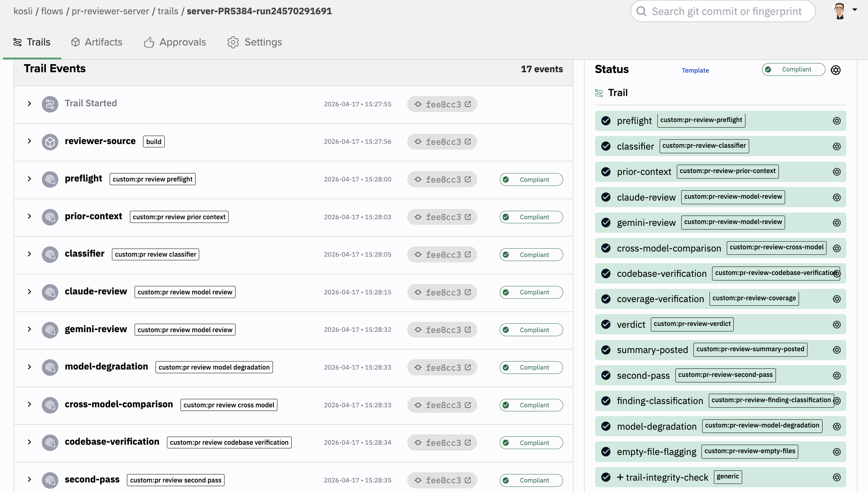Open the Trail Started event icon
Viewport: 868px width, 492px height.
click(x=50, y=104)
